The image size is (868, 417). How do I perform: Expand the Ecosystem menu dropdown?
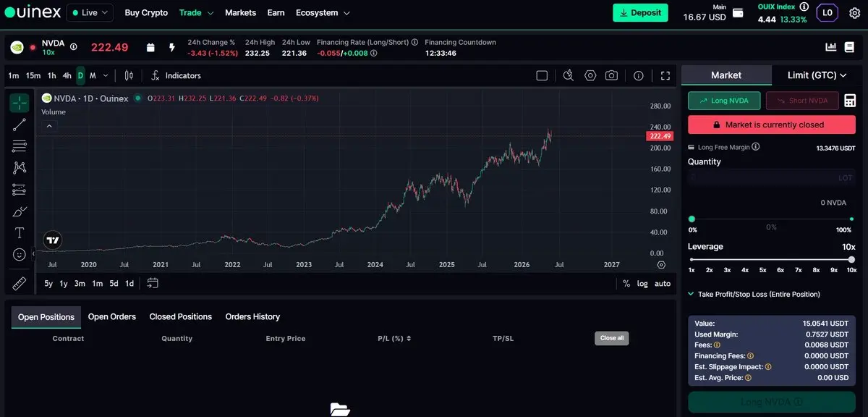click(x=323, y=13)
